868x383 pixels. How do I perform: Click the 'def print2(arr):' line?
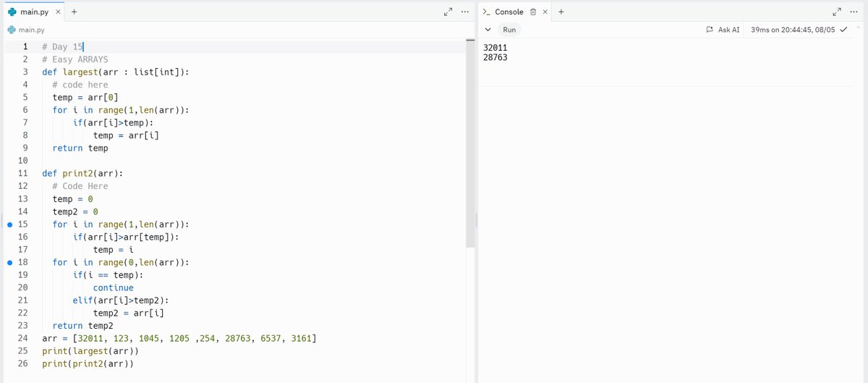click(x=82, y=173)
